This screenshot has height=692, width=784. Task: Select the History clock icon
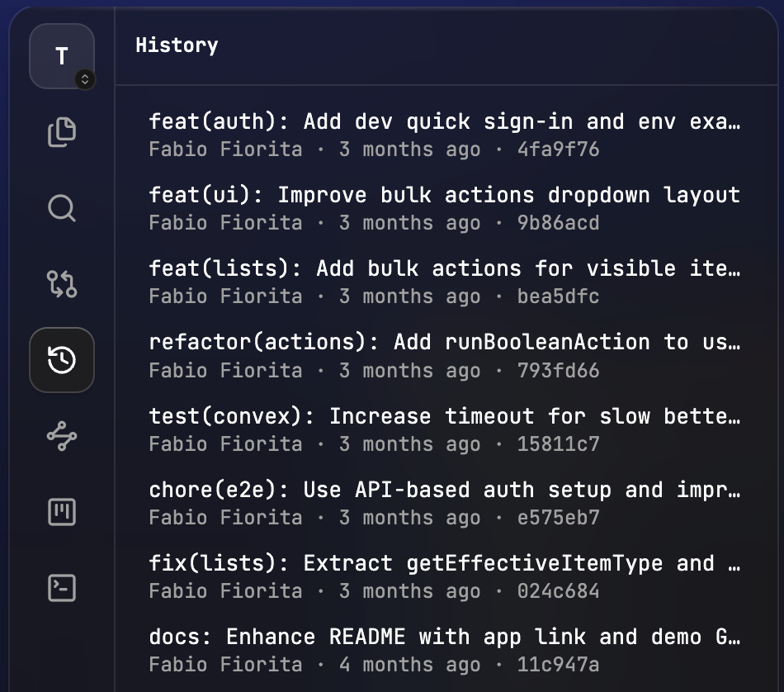pyautogui.click(x=62, y=360)
